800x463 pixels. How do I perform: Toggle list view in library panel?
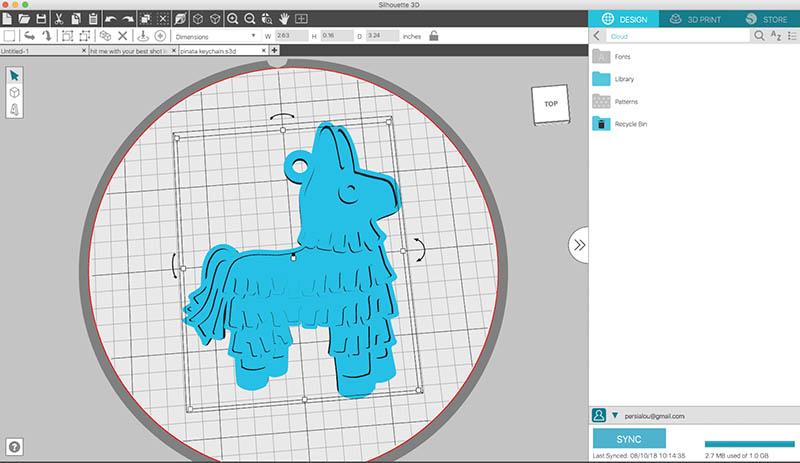click(791, 35)
